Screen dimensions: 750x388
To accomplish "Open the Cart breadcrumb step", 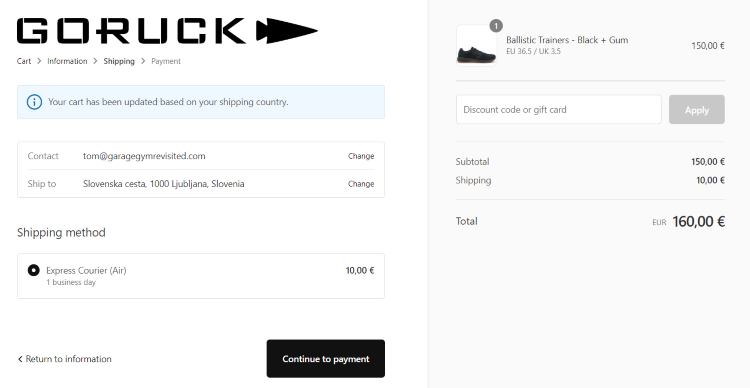I will coord(24,61).
